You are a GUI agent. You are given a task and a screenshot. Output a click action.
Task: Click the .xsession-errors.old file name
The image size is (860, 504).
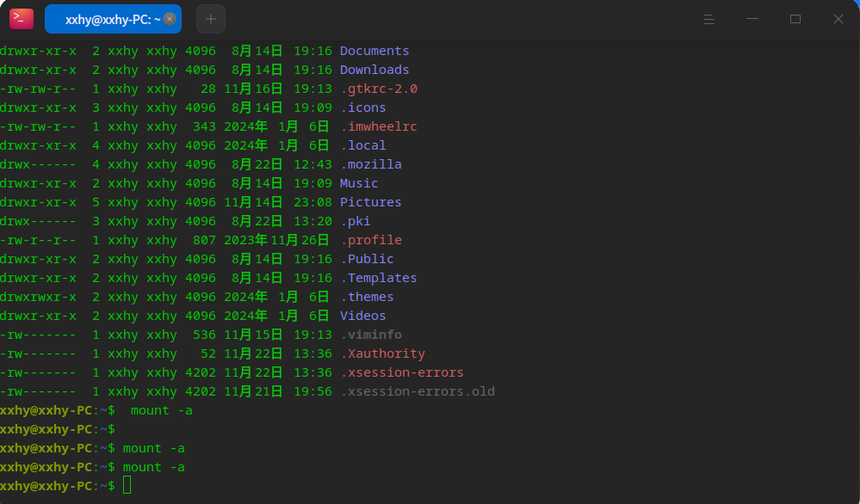tap(418, 391)
